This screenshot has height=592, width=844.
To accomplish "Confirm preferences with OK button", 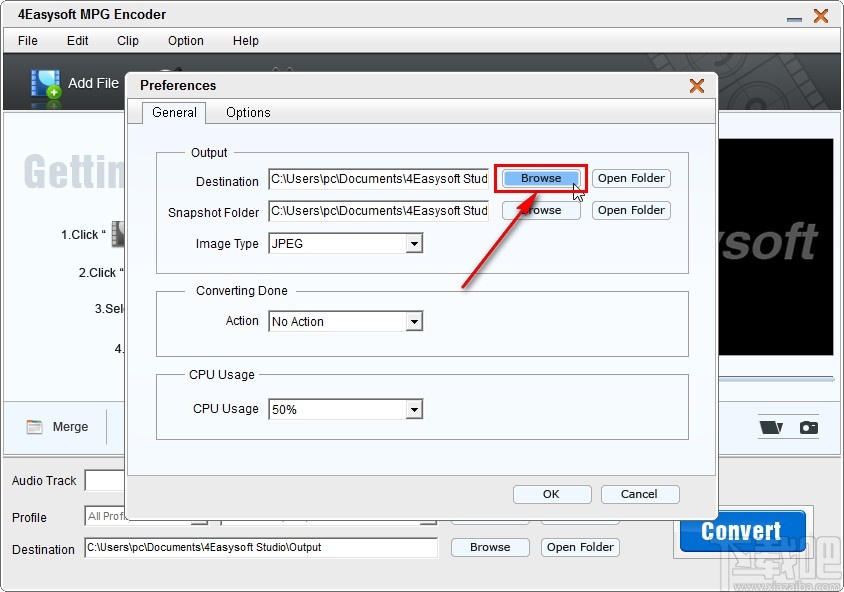I will [552, 494].
